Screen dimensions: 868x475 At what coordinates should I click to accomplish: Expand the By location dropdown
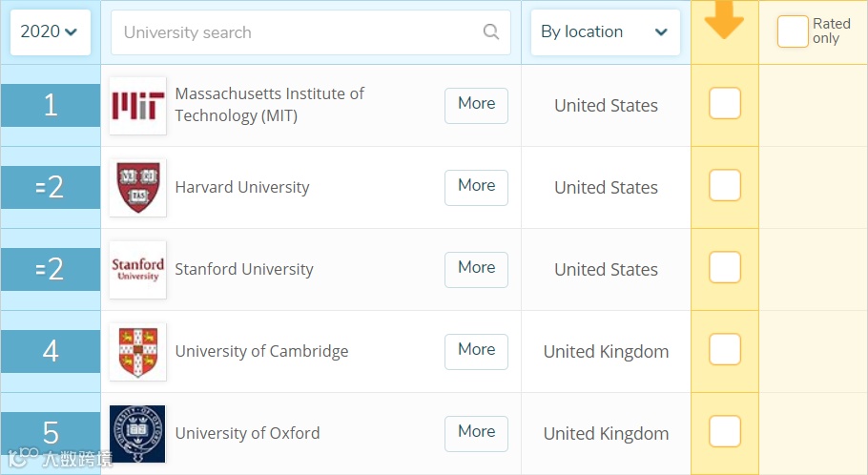click(x=605, y=32)
